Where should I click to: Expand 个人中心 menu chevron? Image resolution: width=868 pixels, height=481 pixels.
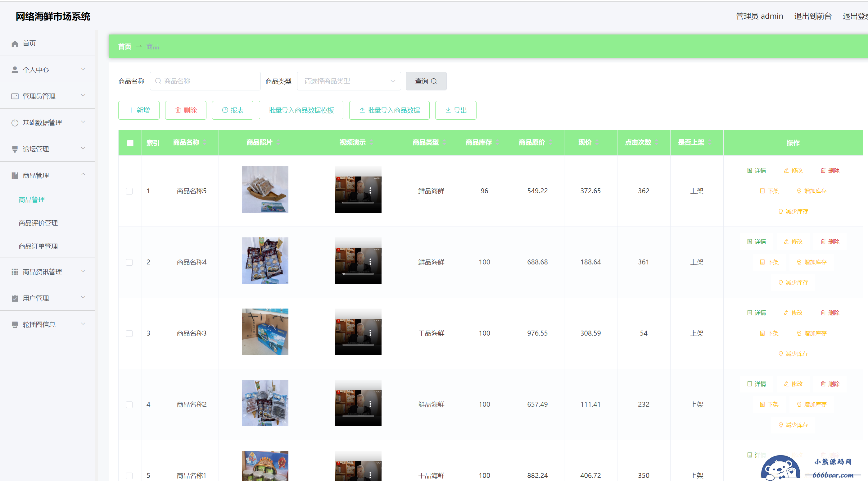pos(83,69)
